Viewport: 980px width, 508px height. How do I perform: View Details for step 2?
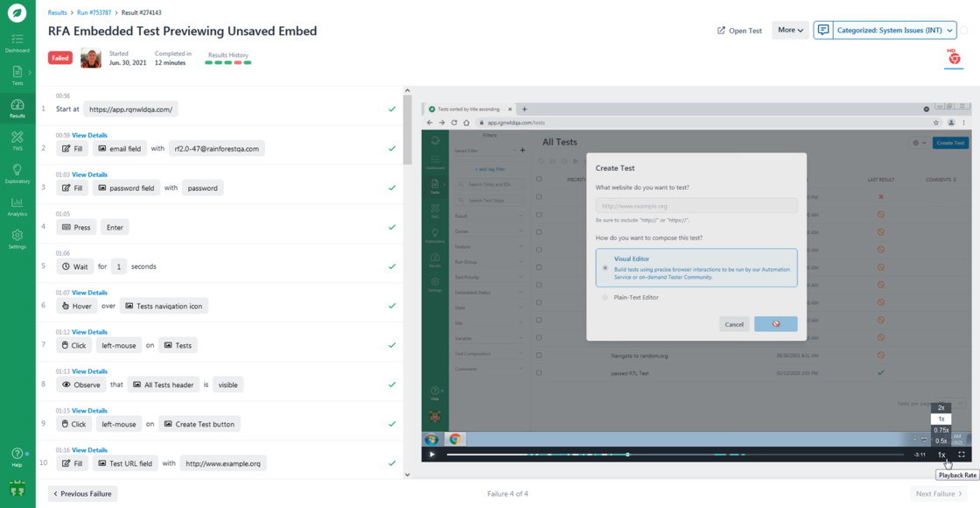[89, 135]
